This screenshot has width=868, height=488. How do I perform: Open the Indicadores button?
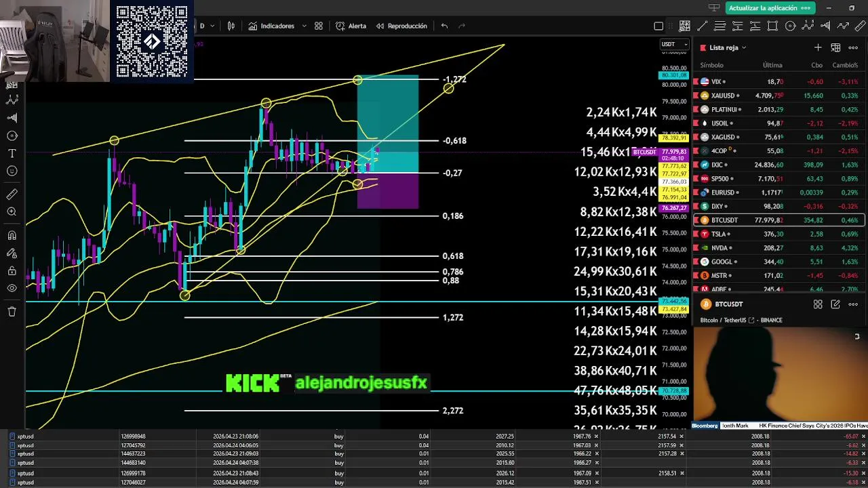pos(271,26)
